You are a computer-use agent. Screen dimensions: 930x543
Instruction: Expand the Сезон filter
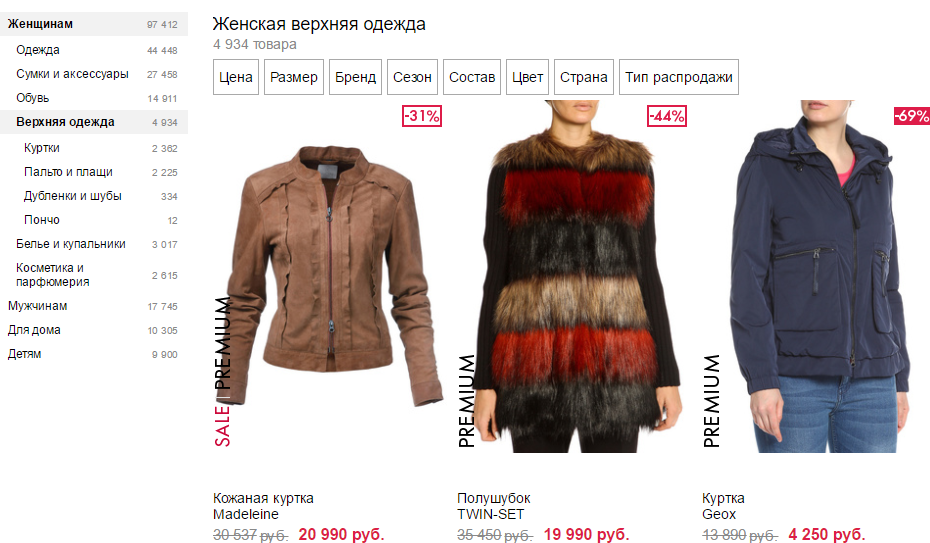tap(412, 77)
